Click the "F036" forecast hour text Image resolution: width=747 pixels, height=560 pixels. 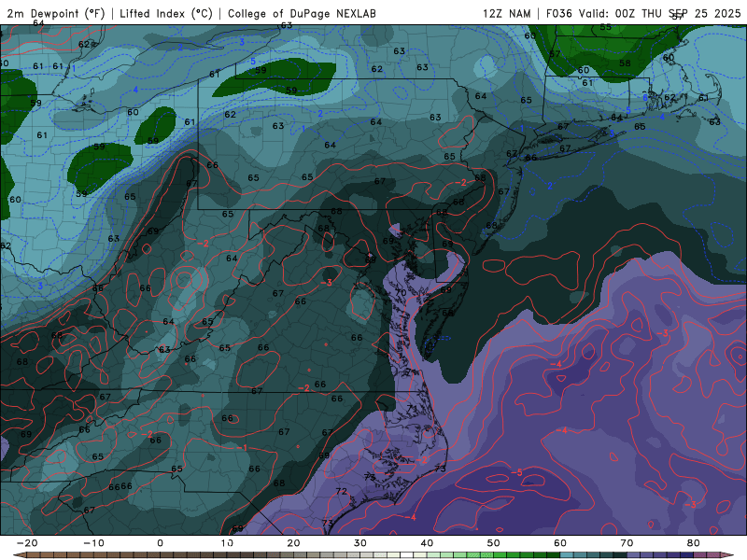point(558,13)
